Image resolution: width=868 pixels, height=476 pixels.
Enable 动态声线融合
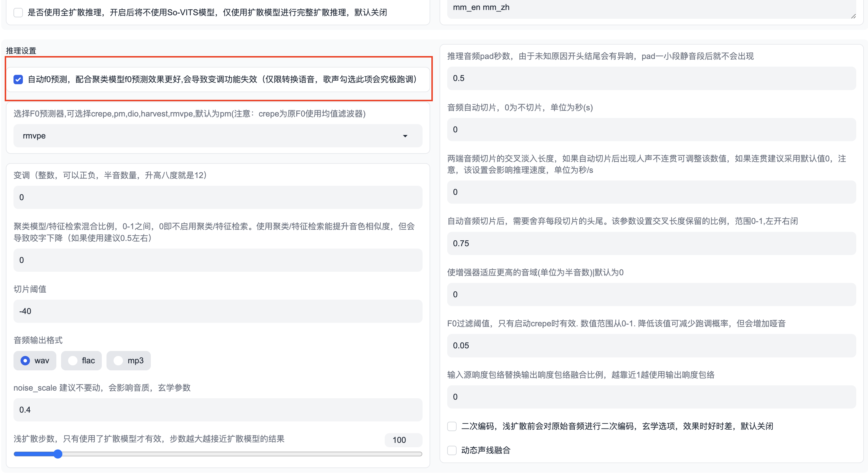(452, 450)
